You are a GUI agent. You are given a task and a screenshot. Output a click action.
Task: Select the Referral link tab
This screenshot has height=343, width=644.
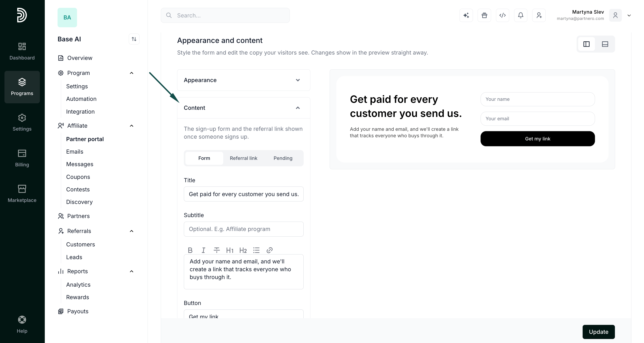pos(243,158)
